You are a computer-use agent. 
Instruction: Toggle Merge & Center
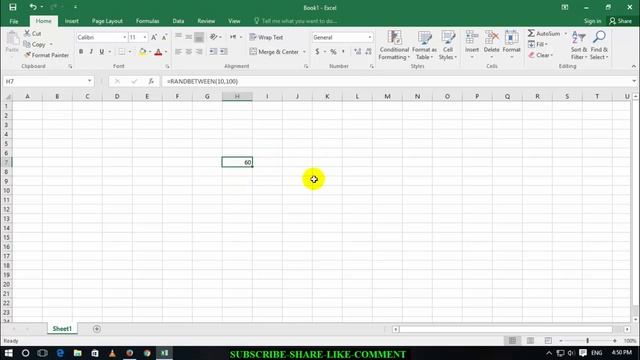pos(274,52)
